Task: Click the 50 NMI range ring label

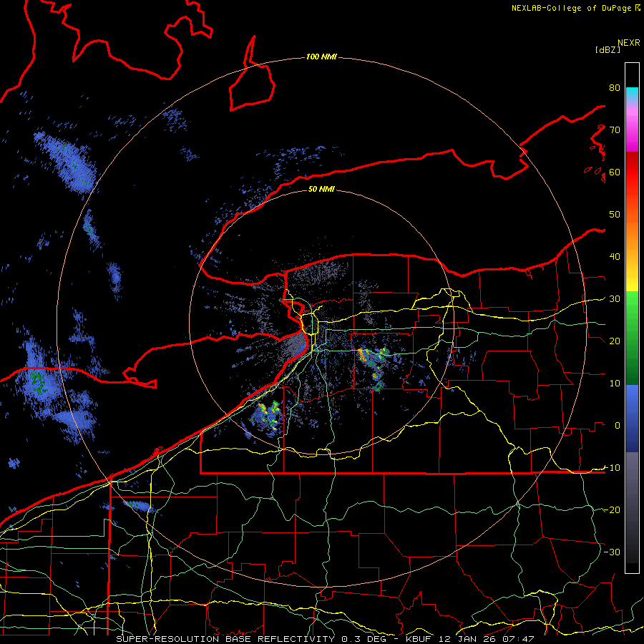Action: click(321, 189)
